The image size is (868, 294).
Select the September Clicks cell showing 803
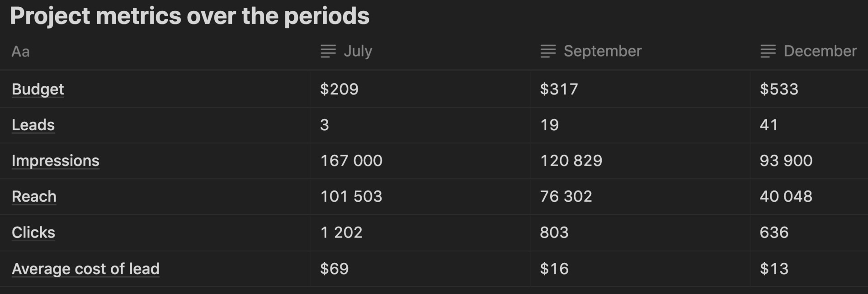pyautogui.click(x=554, y=232)
